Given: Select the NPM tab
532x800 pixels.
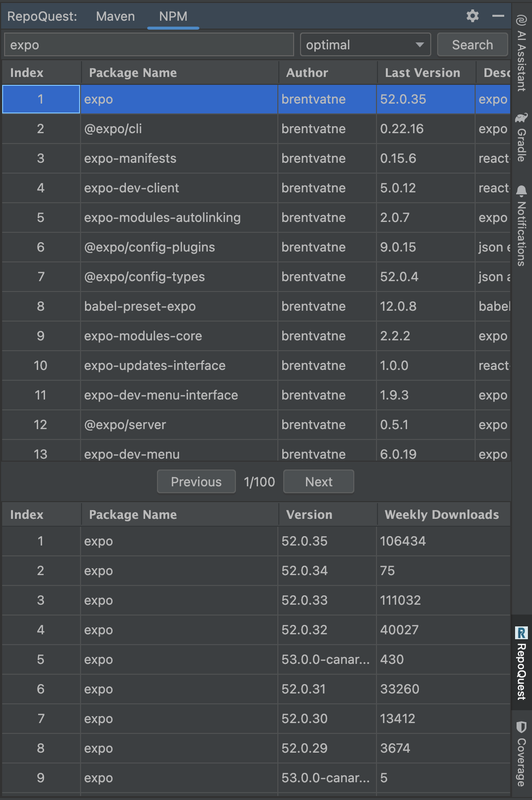Looking at the screenshot, I should 173,16.
